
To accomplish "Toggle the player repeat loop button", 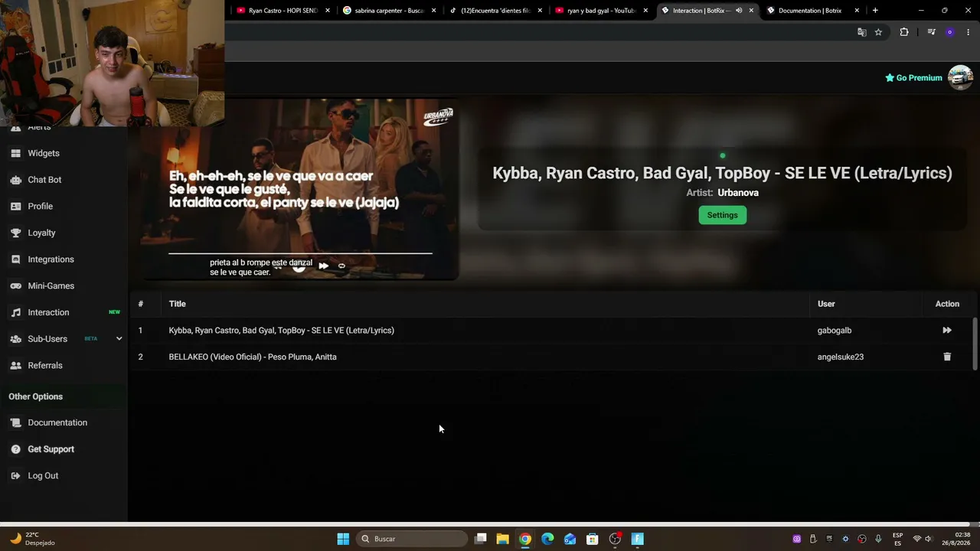I will pyautogui.click(x=341, y=266).
